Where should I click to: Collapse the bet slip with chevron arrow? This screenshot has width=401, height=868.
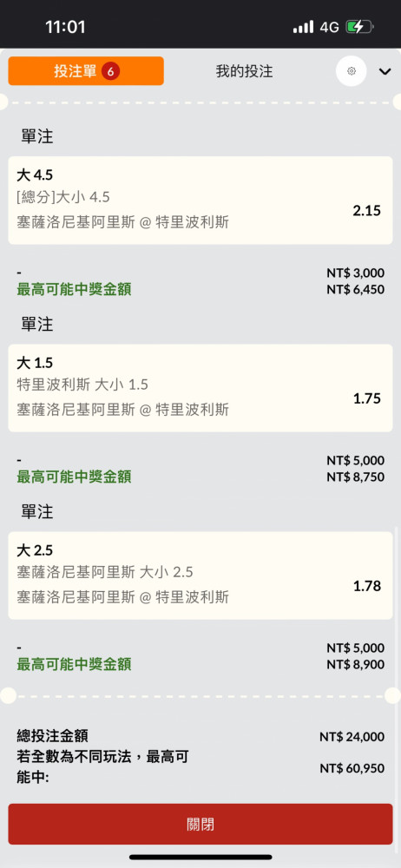point(385,71)
